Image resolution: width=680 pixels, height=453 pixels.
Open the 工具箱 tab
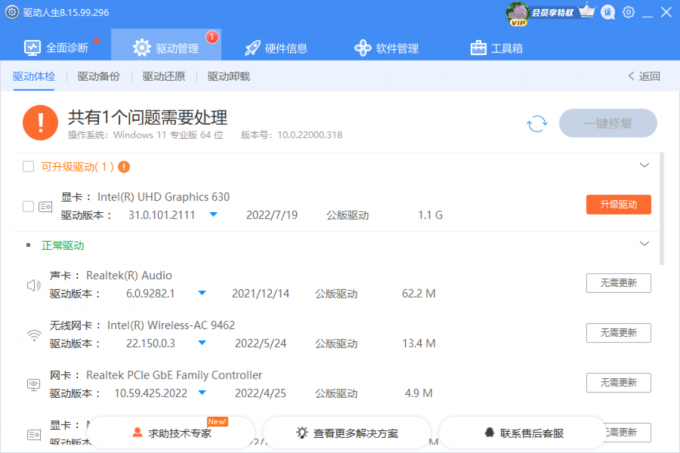[496, 48]
